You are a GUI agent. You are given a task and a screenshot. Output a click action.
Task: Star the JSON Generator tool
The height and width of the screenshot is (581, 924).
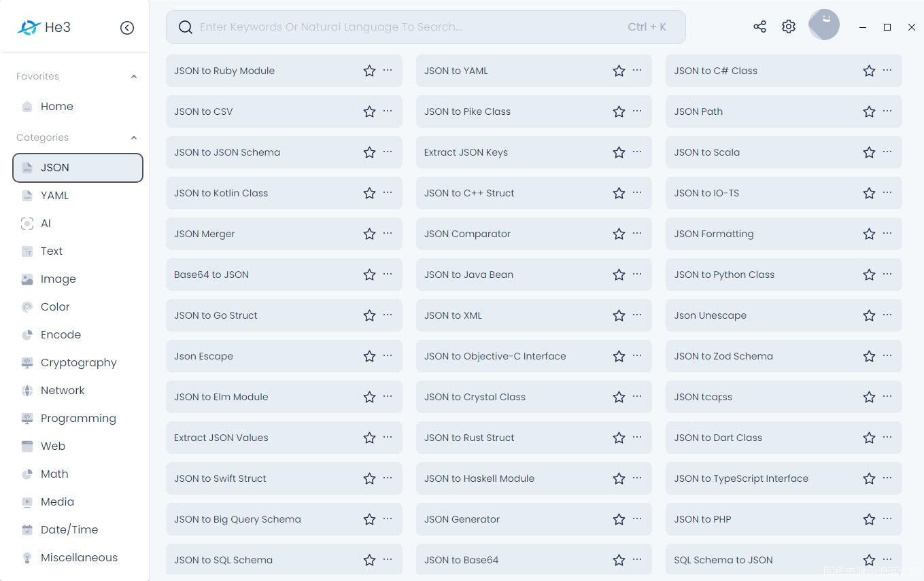pos(619,519)
